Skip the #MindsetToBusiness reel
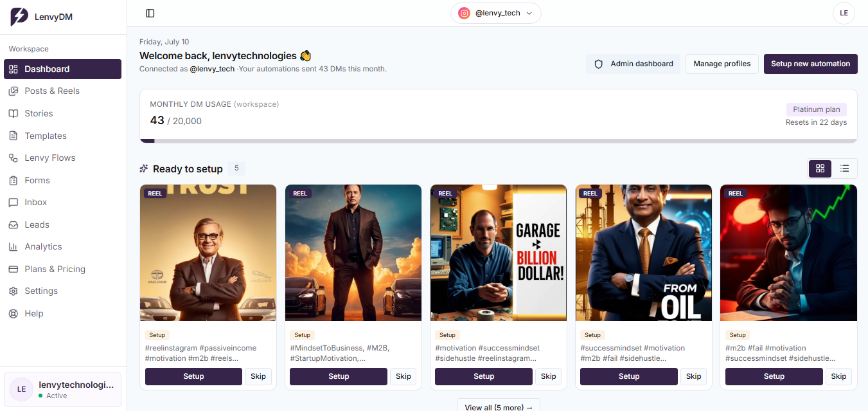This screenshot has height=411, width=868. [403, 376]
